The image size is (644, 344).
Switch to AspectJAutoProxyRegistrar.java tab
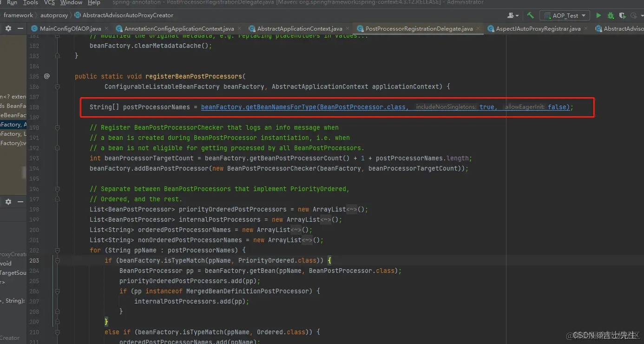[x=538, y=29]
